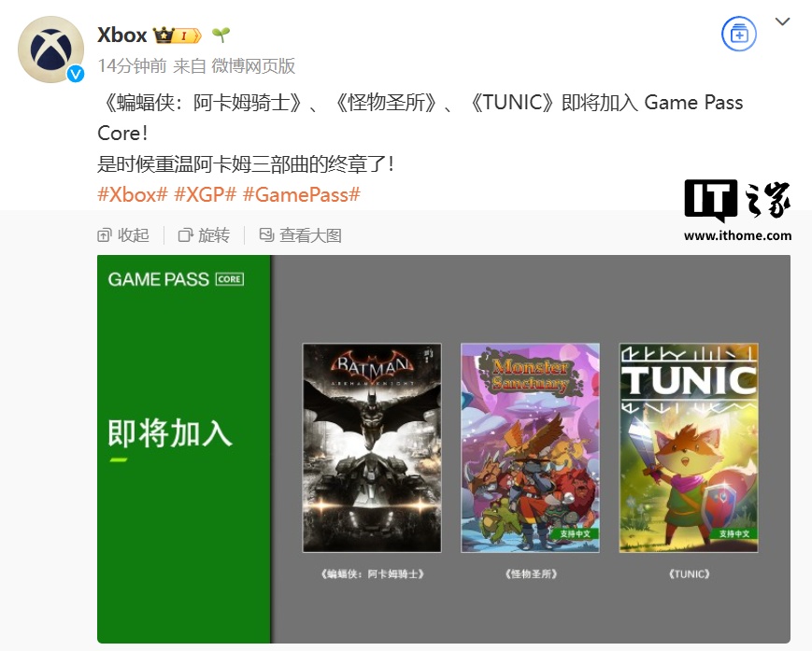The image size is (812, 651).
Task: Rotate the image using 旋转
Action: click(x=204, y=235)
